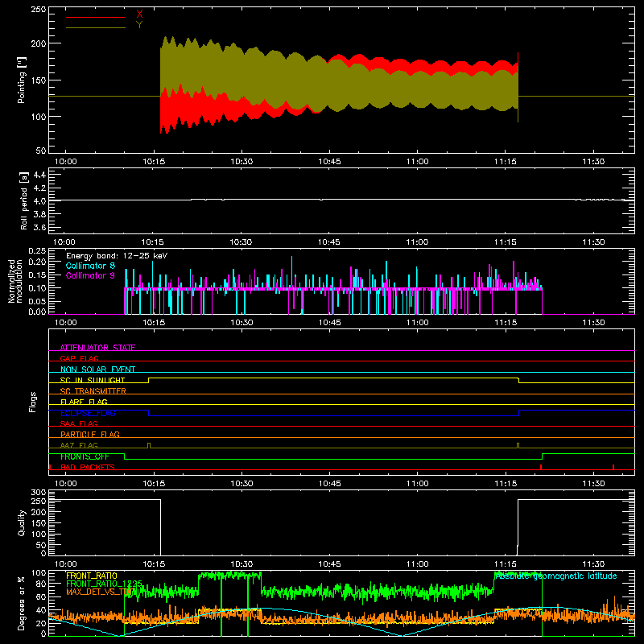Click the cyan "Collimator 8" legend entry

[90, 266]
